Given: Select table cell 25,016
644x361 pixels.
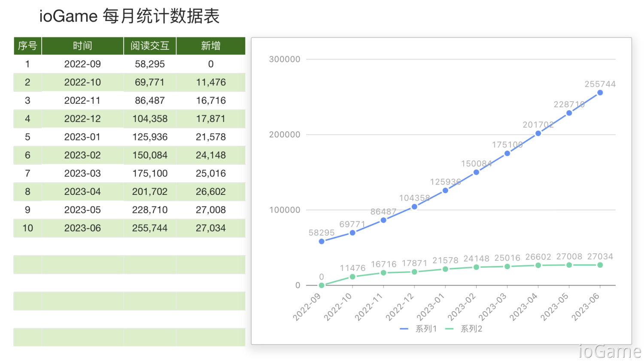Looking at the screenshot, I should pos(211,173).
